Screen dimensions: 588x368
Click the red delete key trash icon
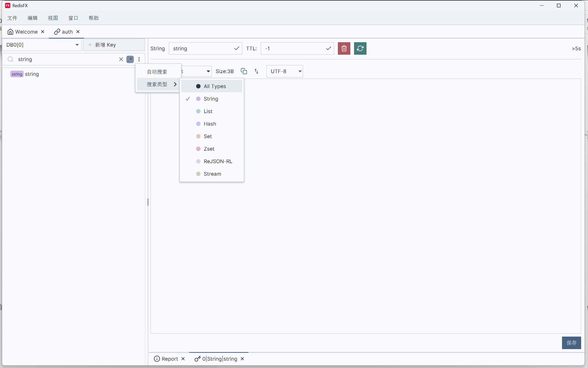pos(344,48)
